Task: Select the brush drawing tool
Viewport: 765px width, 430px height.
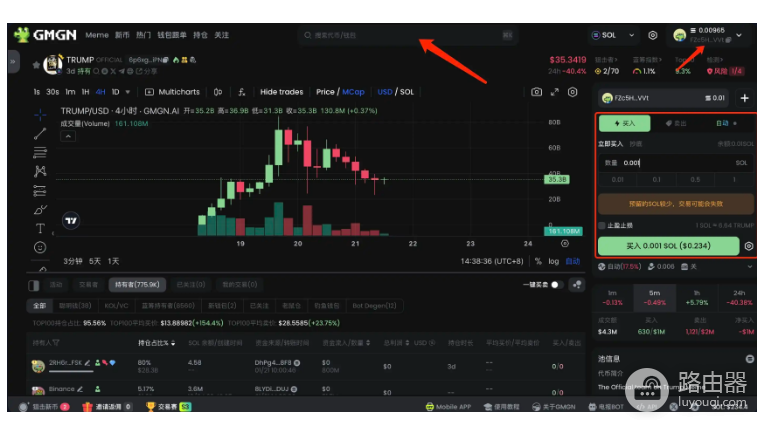Action: pyautogui.click(x=40, y=209)
